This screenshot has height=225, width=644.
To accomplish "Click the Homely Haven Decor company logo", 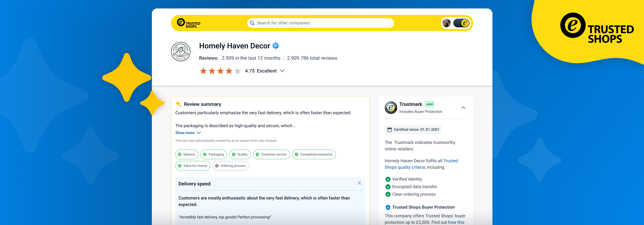I will click(x=181, y=52).
